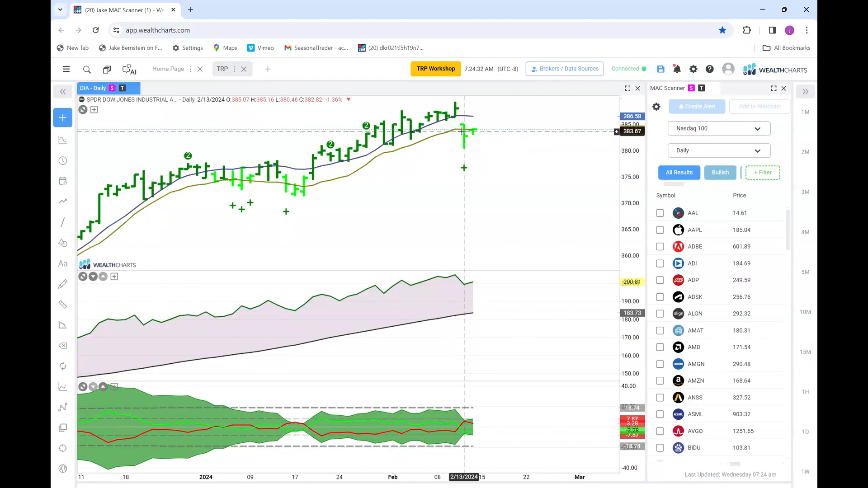
Task: Click the scanner list vertical scrollbar
Action: tap(788, 230)
